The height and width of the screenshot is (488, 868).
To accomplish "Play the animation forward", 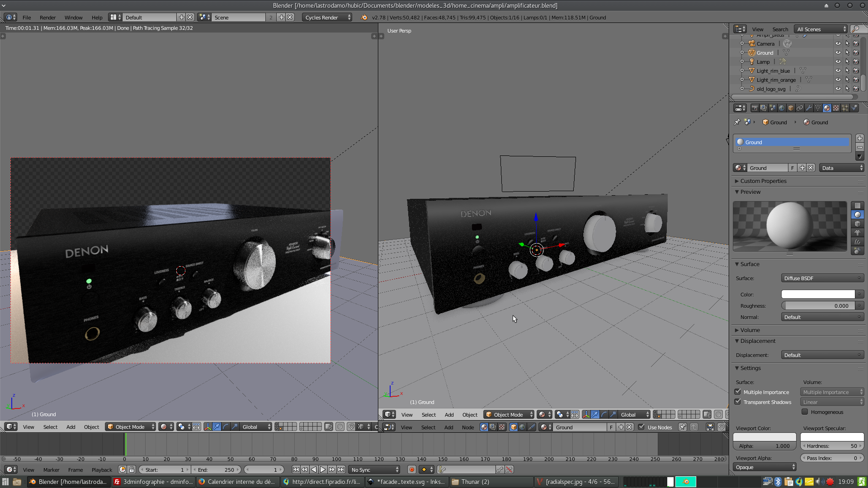I will (x=323, y=469).
